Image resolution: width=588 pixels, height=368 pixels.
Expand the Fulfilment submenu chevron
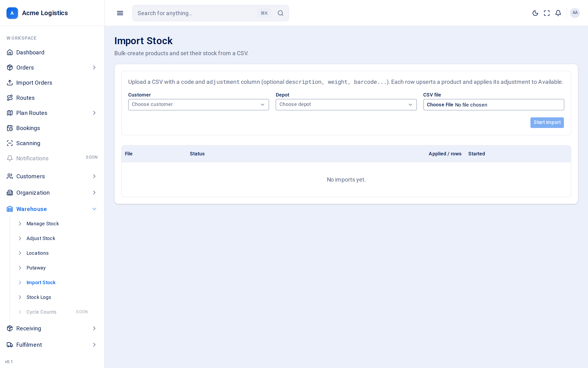click(x=94, y=345)
